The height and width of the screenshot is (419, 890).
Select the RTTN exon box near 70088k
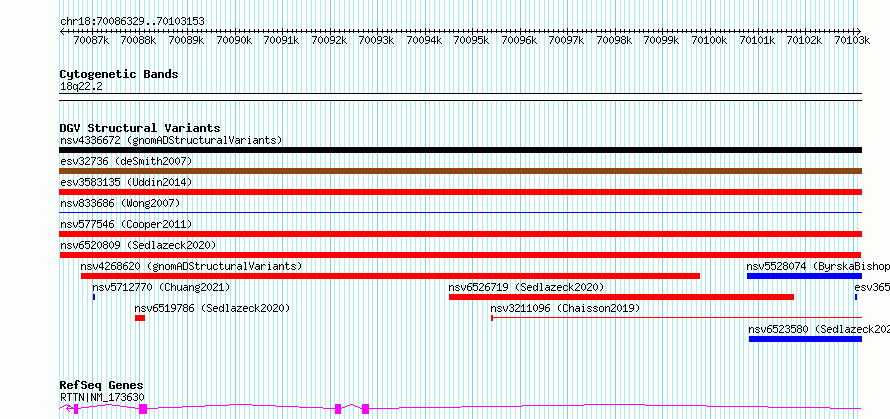(x=143, y=409)
